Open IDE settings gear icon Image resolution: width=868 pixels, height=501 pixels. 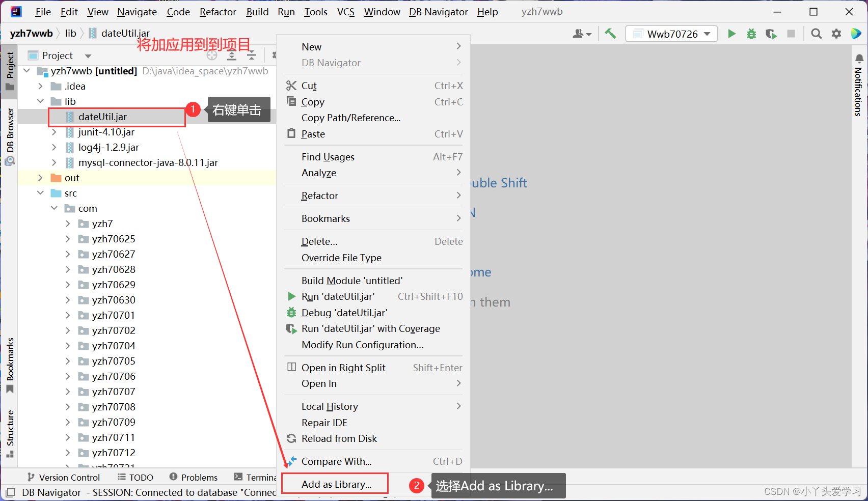tap(836, 34)
